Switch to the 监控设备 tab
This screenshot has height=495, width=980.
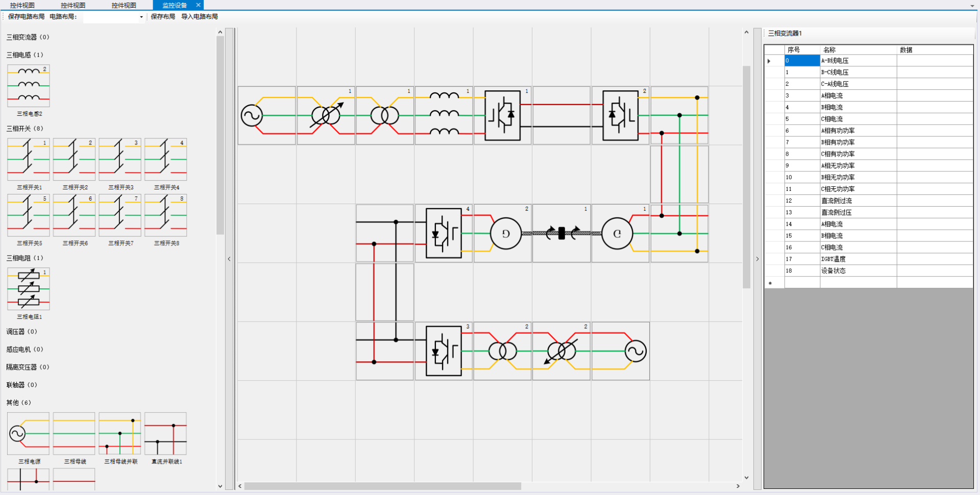174,5
